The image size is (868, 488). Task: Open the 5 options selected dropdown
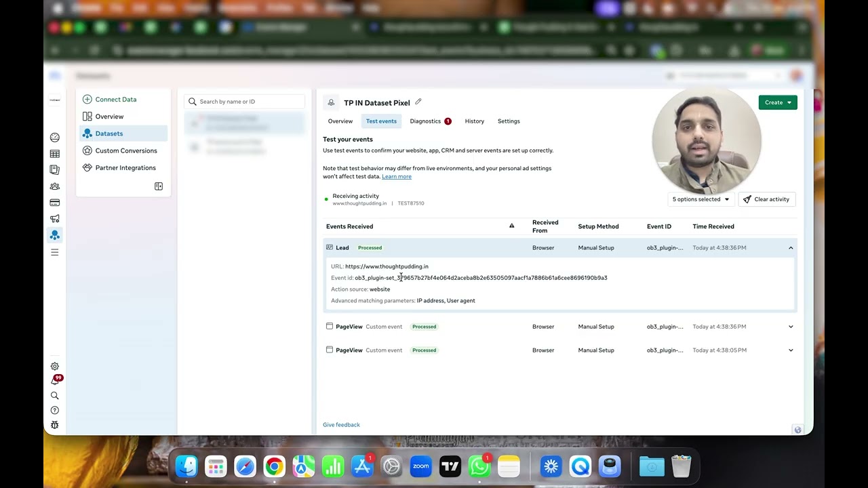coord(701,199)
